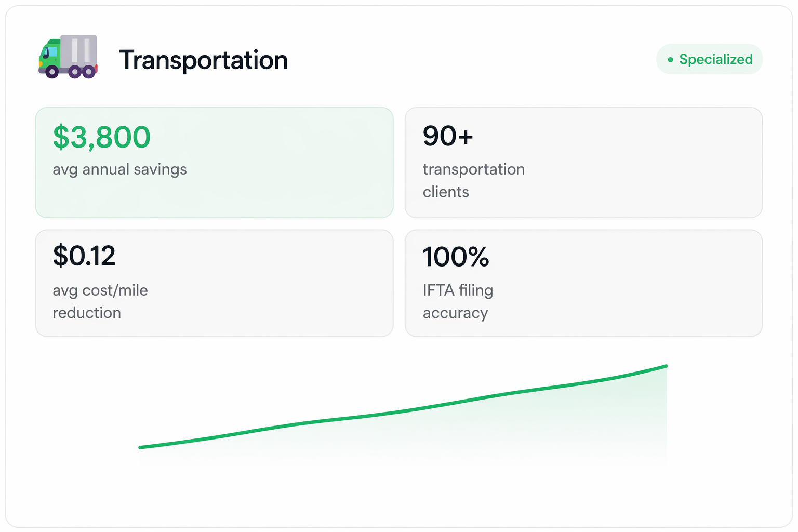Click the 100% accuracy figure
798x532 pixels.
[x=456, y=257]
